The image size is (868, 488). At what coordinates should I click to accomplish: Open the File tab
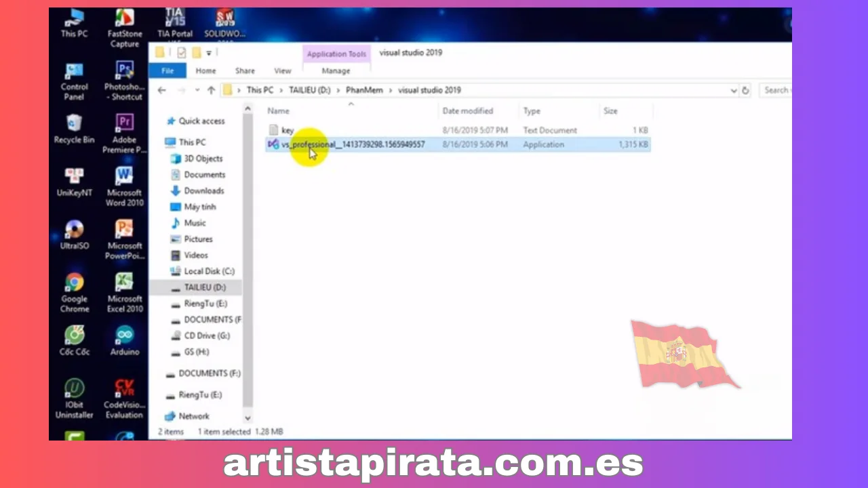167,70
